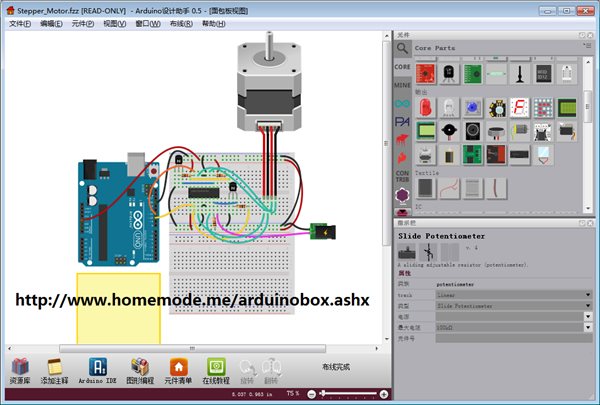Image resolution: width=600 pixels, height=405 pixels.
Task: Open the 窗口(W) menu
Action: coord(148,24)
